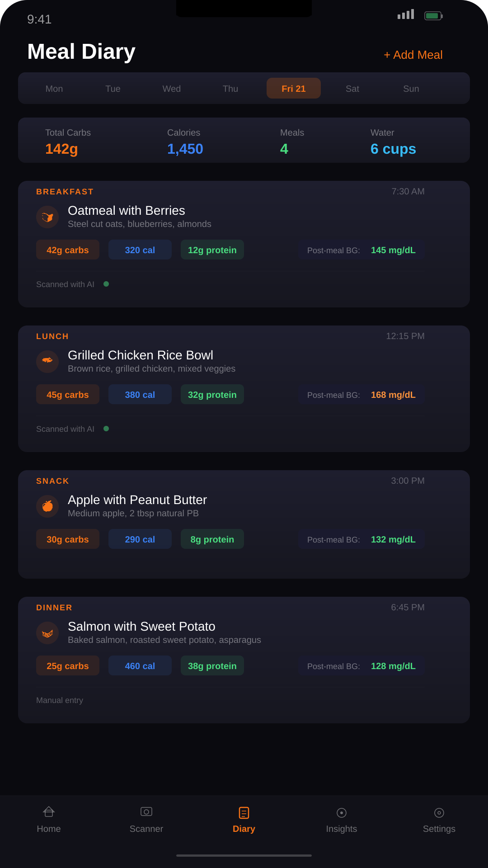The image size is (488, 868).
Task: Open the Scanner camera icon
Action: coord(146,812)
